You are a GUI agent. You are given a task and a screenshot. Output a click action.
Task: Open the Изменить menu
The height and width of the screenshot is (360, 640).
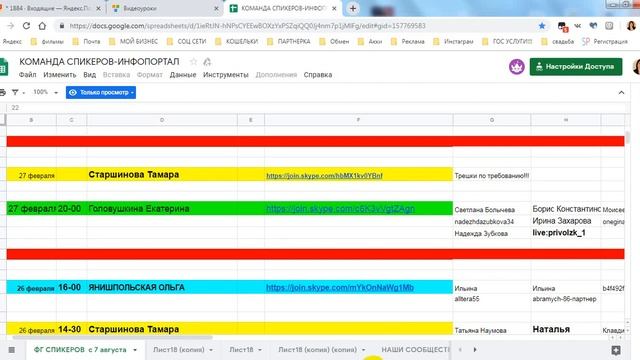[x=60, y=75]
